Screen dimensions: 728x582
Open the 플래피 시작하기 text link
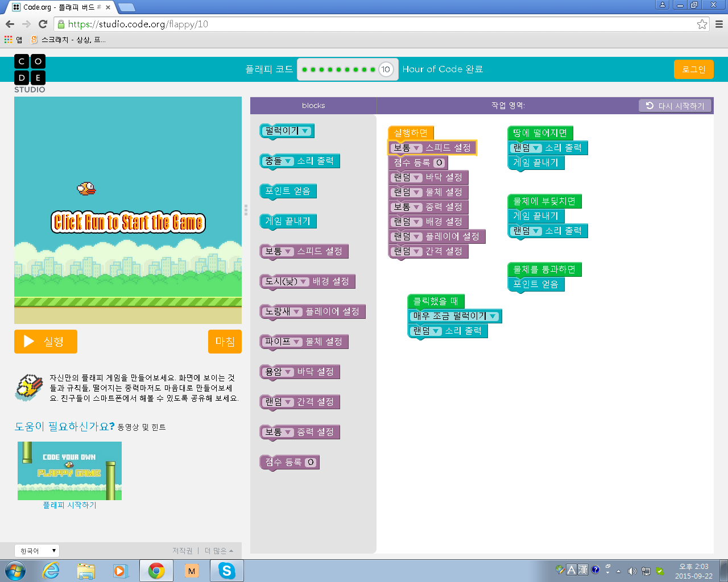(69, 505)
